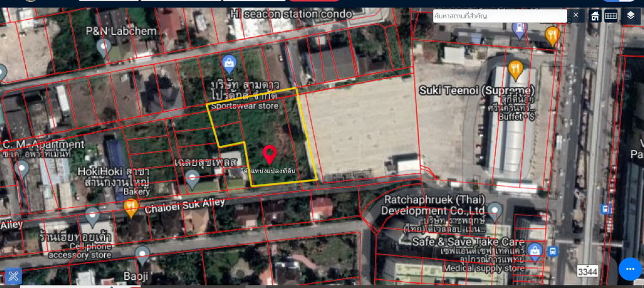This screenshot has width=644, height=288.
Task: Open the blue three-dots floating menu
Action: 629,269
